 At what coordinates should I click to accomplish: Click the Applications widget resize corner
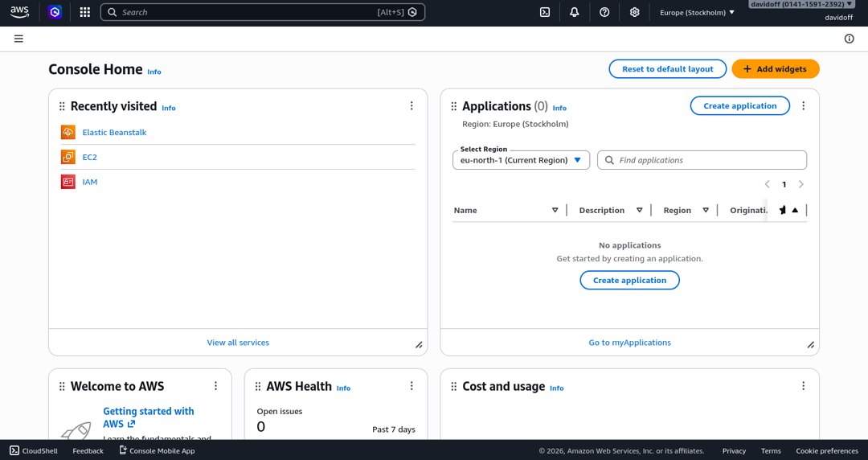pos(810,345)
